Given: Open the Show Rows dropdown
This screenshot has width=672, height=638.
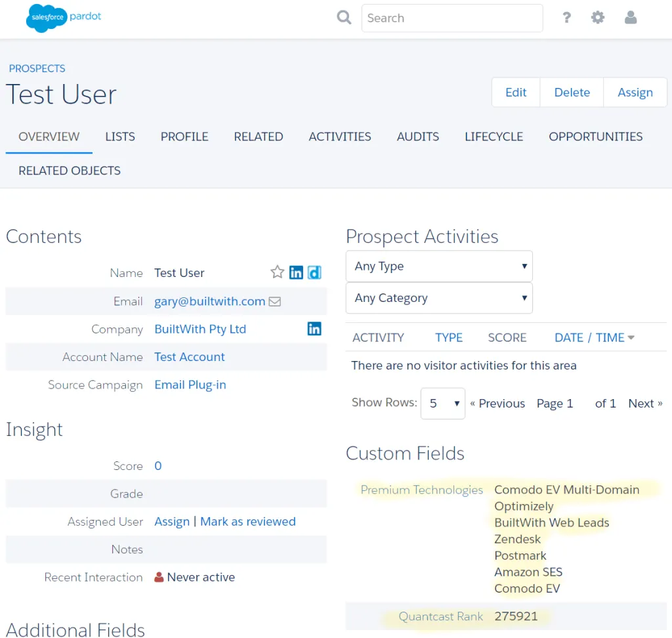Looking at the screenshot, I should point(442,403).
